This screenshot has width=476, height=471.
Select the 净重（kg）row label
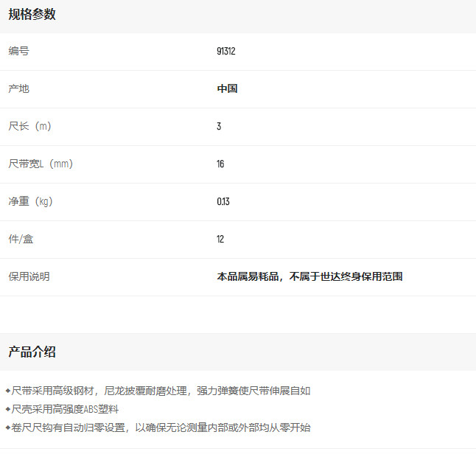coord(31,202)
